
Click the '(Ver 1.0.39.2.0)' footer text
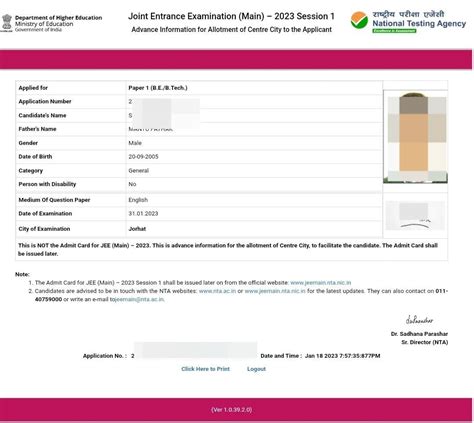(232, 410)
